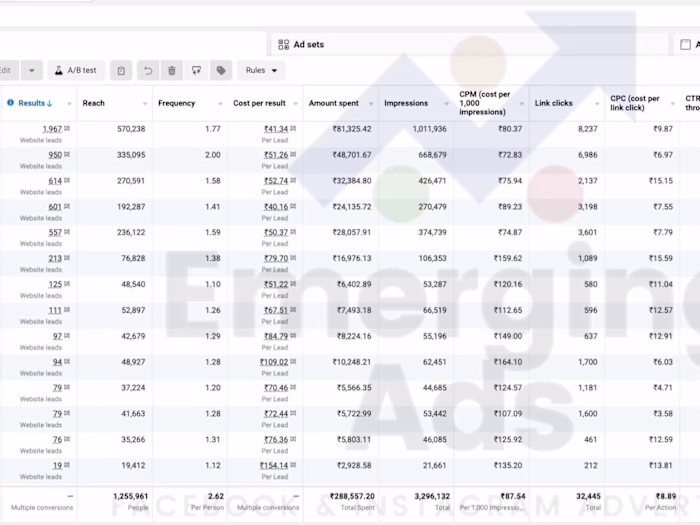Click the Amount spent column header

point(333,103)
